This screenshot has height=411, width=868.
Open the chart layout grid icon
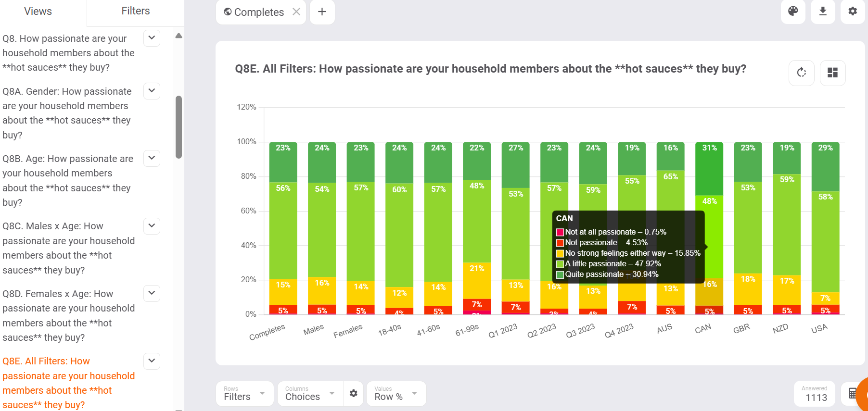pyautogui.click(x=832, y=73)
